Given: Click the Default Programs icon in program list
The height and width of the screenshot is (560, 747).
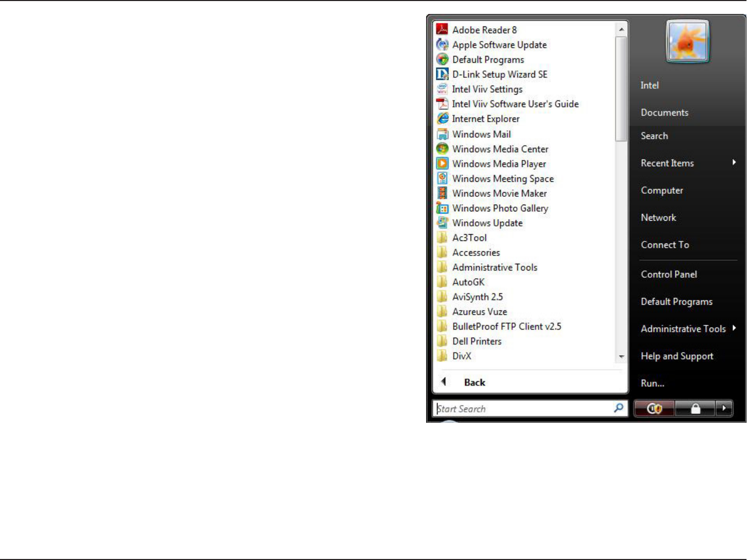Looking at the screenshot, I should click(442, 60).
